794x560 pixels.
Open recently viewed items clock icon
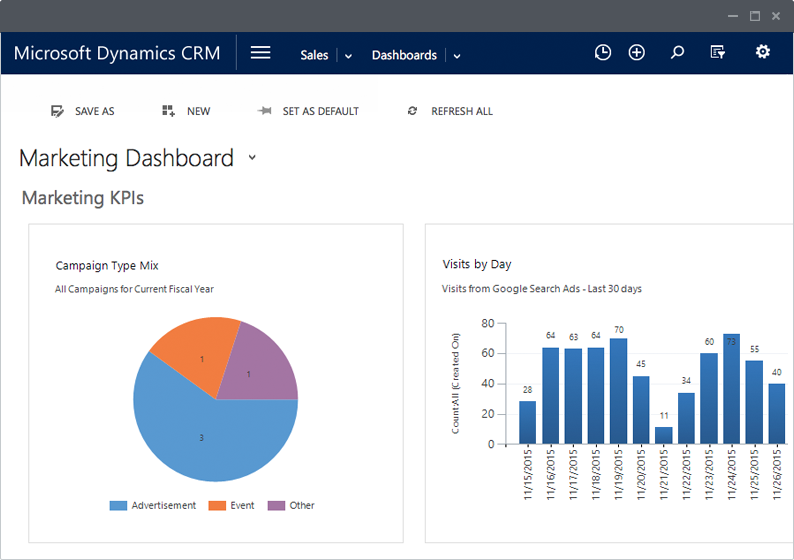click(x=603, y=52)
